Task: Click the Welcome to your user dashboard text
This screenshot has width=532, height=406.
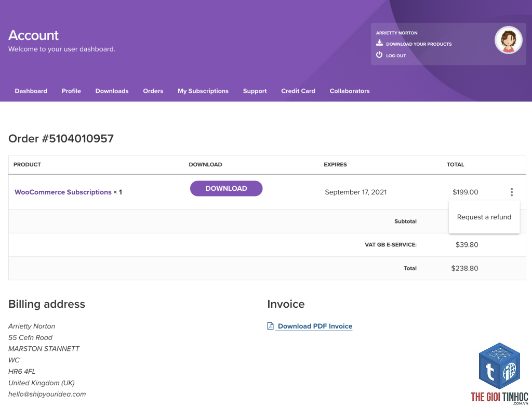Action: click(61, 49)
